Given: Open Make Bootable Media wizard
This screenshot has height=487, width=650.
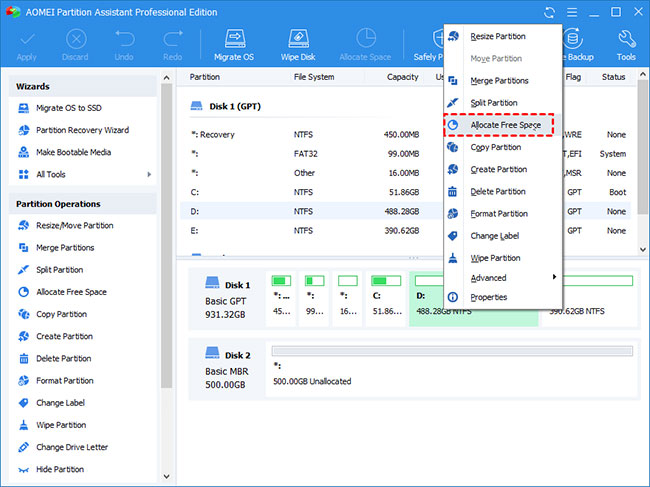Looking at the screenshot, I should 74,152.
